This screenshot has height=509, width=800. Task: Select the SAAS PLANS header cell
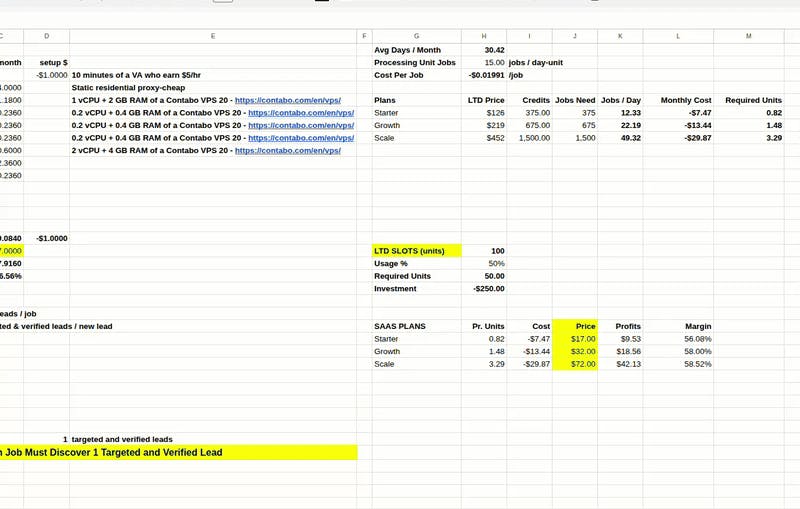click(x=417, y=326)
